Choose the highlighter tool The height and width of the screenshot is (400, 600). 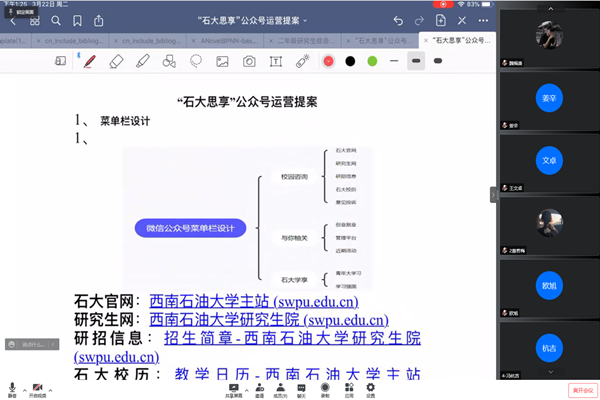(142, 61)
